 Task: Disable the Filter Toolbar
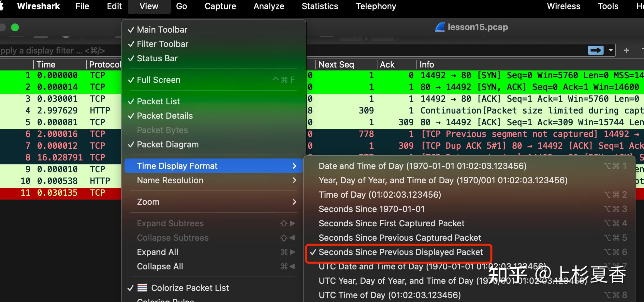[162, 44]
